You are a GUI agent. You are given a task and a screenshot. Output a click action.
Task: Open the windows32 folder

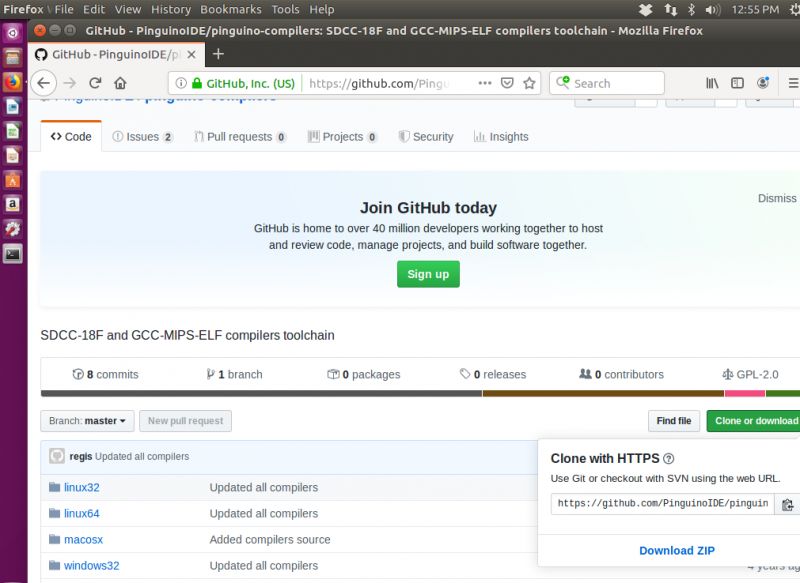point(91,566)
